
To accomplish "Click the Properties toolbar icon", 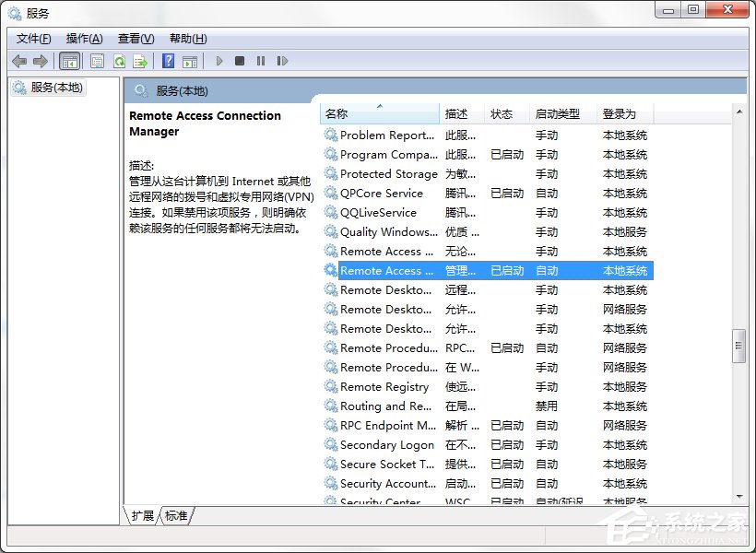I will 97,61.
